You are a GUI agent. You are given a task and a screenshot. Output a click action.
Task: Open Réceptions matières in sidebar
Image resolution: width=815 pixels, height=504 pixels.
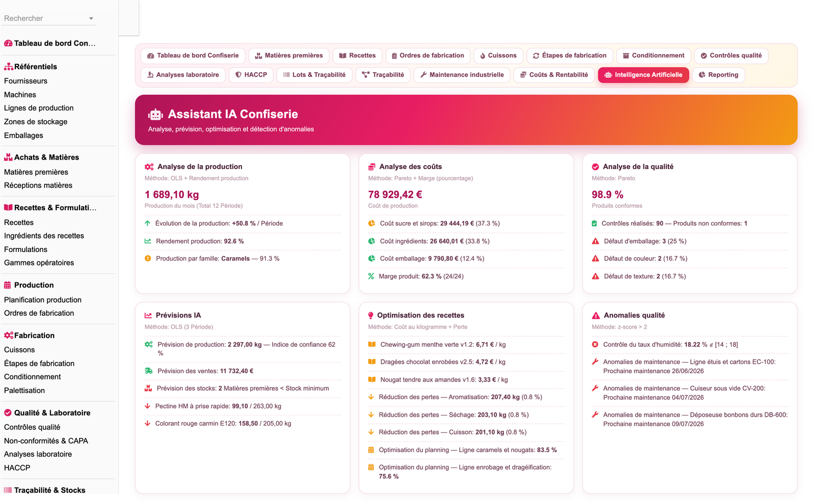coord(38,185)
